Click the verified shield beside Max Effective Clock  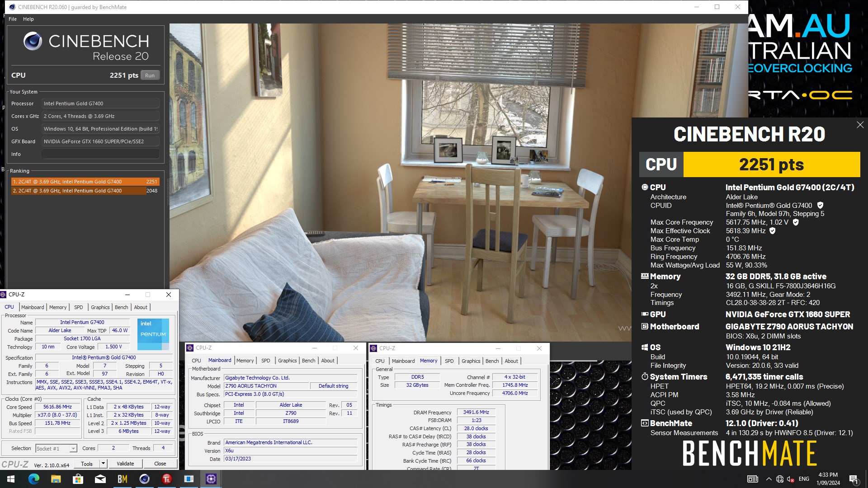pyautogui.click(x=773, y=230)
